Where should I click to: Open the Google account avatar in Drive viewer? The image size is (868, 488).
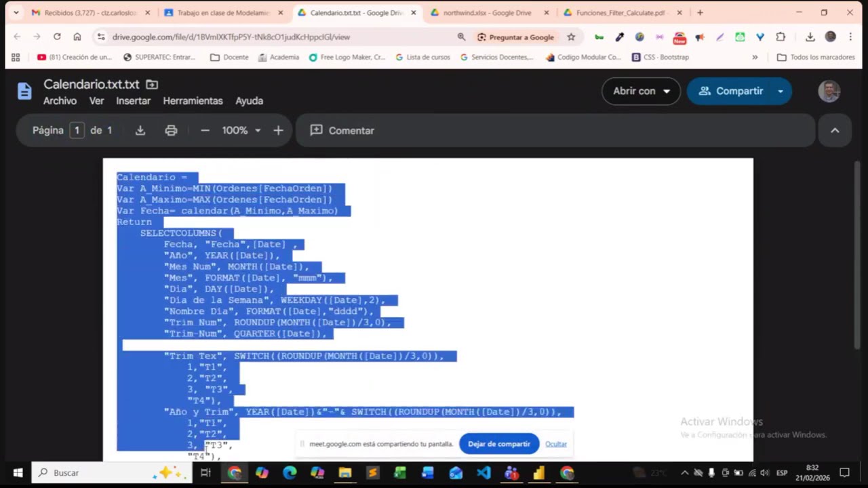(829, 91)
